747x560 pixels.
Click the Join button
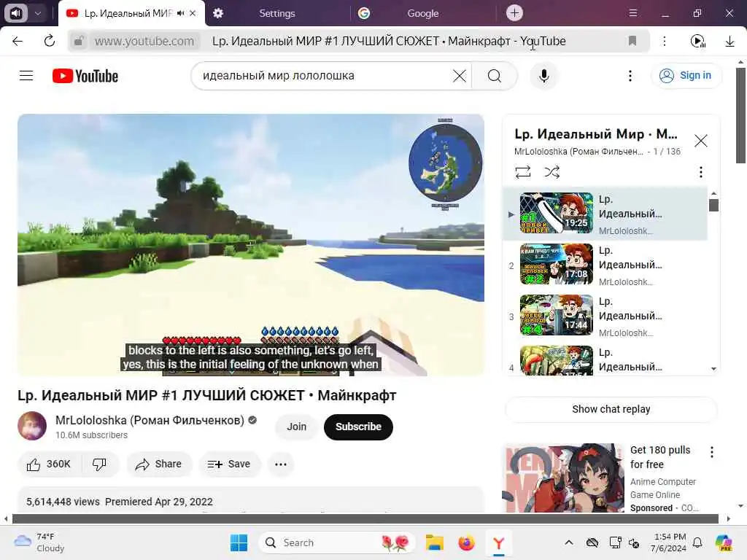pyautogui.click(x=296, y=427)
